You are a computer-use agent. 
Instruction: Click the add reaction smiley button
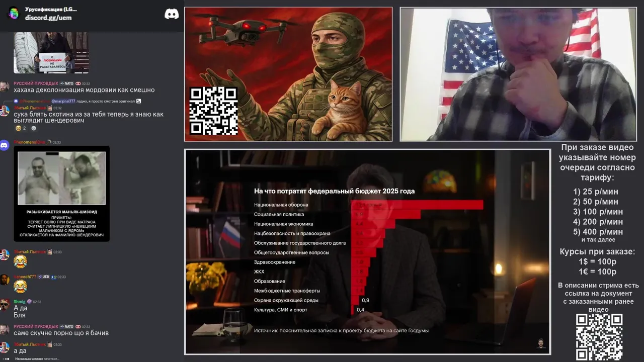pyautogui.click(x=34, y=128)
